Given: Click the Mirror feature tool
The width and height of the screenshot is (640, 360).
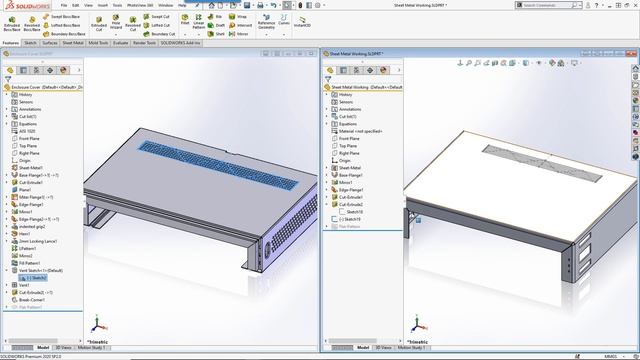Looking at the screenshot, I should pos(238,34).
